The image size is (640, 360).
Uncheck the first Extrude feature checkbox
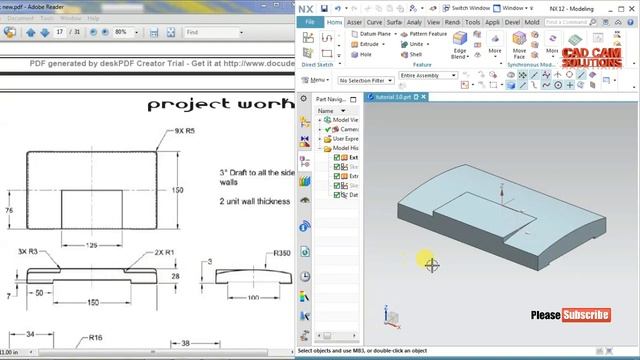337,158
